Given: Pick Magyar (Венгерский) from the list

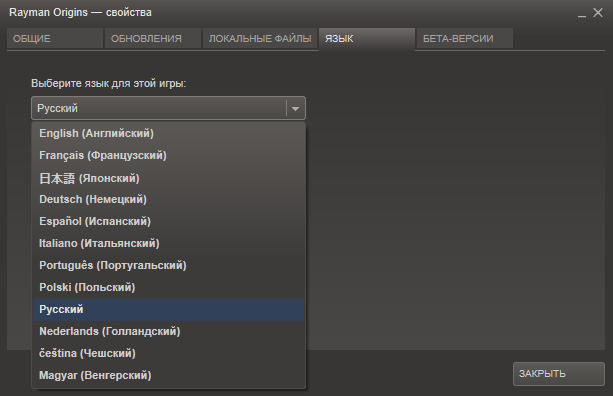Looking at the screenshot, I should tap(168, 375).
